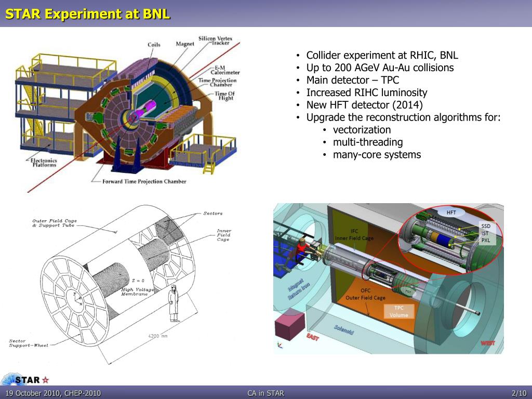The image size is (532, 399).
Task: Click the 'OFC Outer Field Cage' label
Action: (x=365, y=294)
